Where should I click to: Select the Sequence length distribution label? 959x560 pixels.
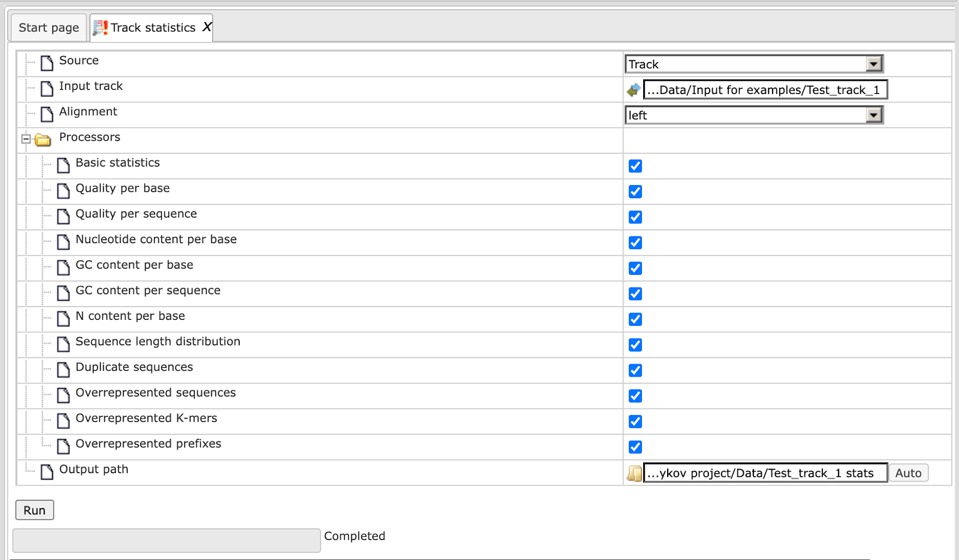tap(158, 341)
